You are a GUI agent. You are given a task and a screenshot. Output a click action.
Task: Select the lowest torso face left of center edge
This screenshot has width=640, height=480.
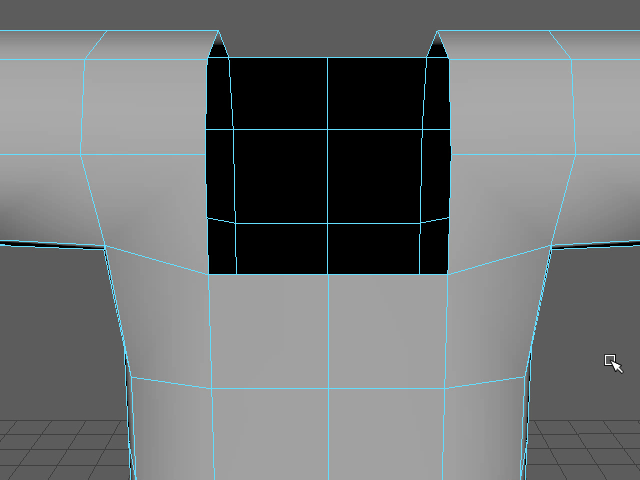click(270, 435)
